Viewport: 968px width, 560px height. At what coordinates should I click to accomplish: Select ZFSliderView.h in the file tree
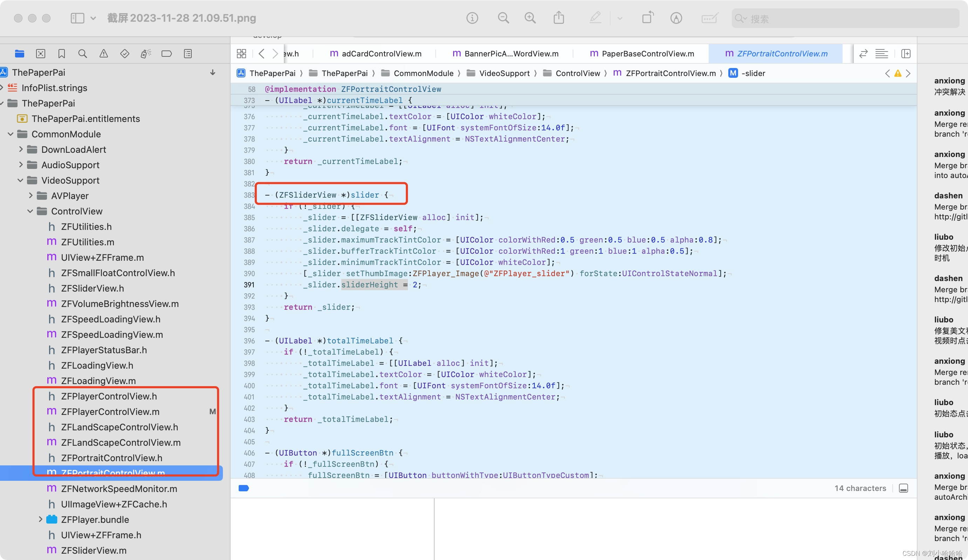pyautogui.click(x=92, y=288)
